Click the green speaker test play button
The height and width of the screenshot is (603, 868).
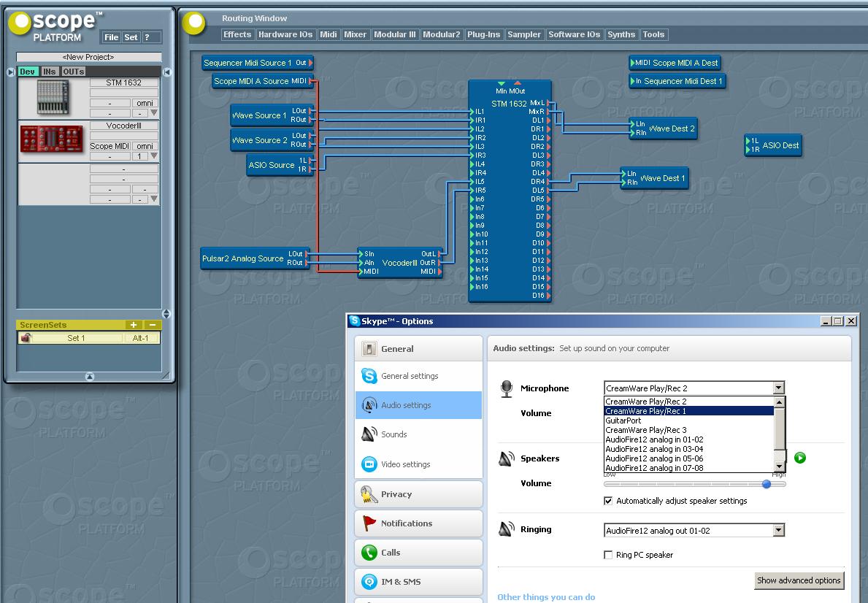tap(799, 458)
